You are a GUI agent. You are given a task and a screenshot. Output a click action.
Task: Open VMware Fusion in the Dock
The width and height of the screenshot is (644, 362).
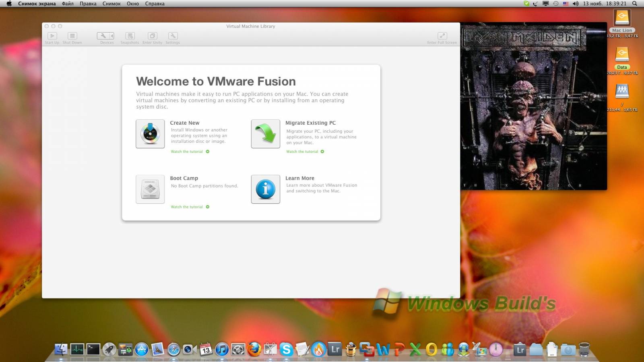pyautogui.click(x=367, y=349)
